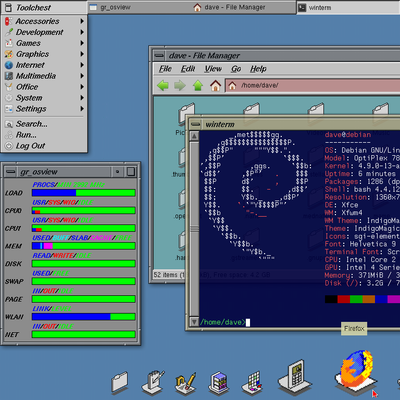Switch to winterm in the taskbar
This screenshot has height=400, width=400.
(x=348, y=7)
